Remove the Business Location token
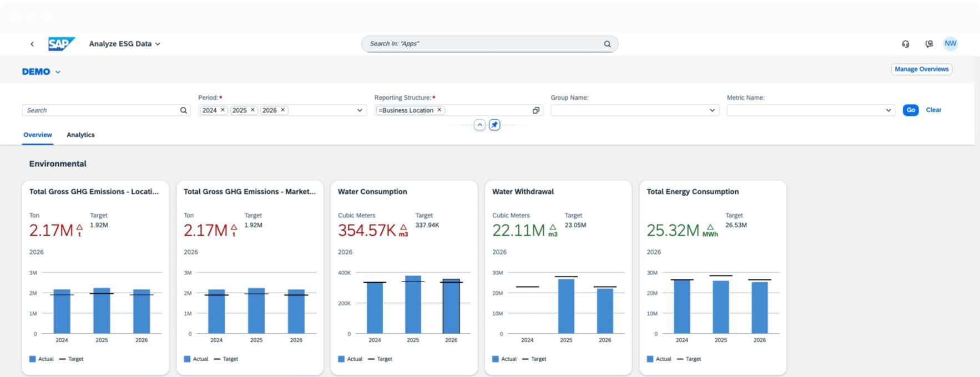This screenshot has width=980, height=377. point(439,110)
